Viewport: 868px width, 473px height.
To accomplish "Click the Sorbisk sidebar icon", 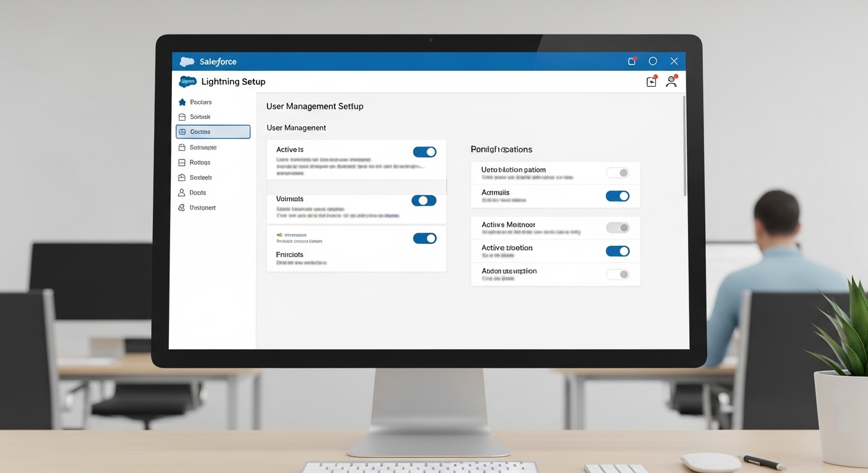I will click(183, 116).
